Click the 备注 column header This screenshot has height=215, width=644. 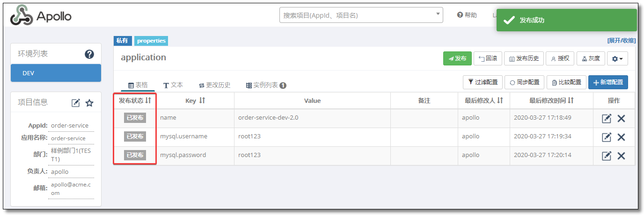[x=424, y=100]
